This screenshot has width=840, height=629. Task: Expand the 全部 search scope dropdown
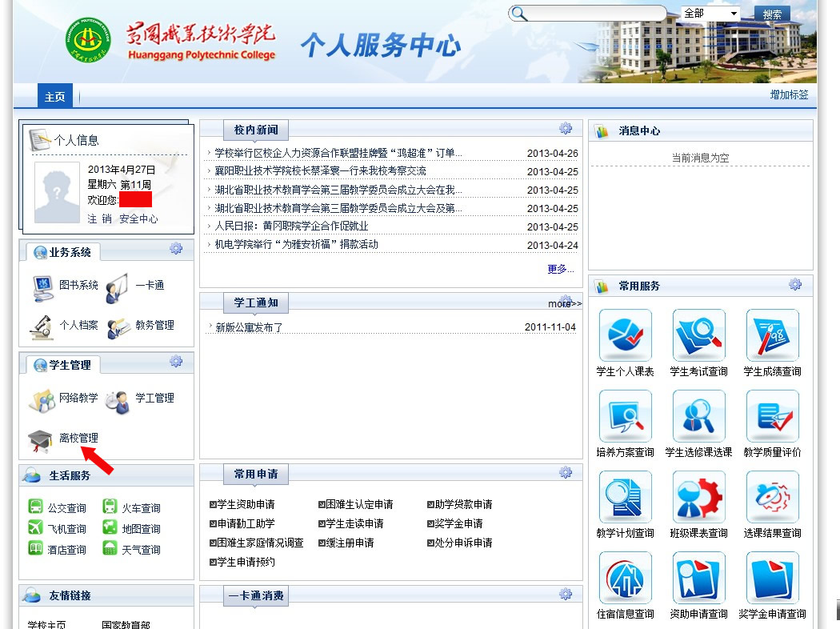pyautogui.click(x=710, y=14)
